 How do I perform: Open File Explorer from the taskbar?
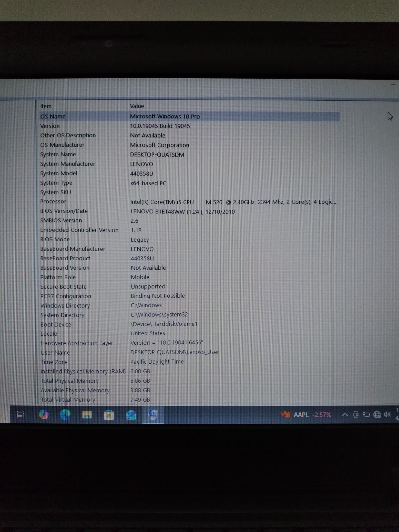(x=87, y=415)
